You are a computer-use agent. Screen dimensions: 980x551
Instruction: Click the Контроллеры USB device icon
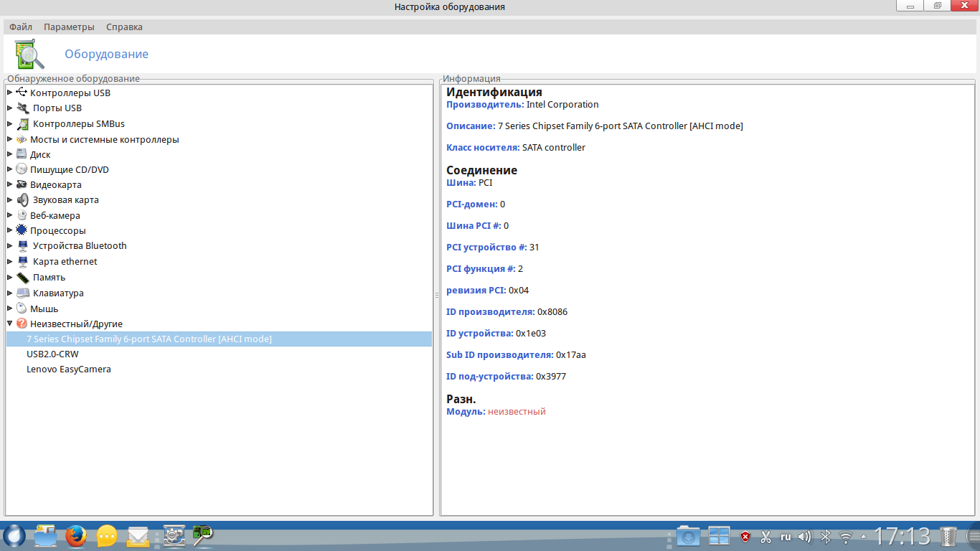click(22, 93)
